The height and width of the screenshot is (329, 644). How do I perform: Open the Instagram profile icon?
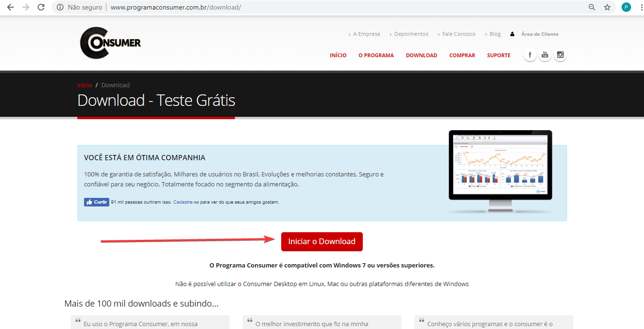(560, 54)
